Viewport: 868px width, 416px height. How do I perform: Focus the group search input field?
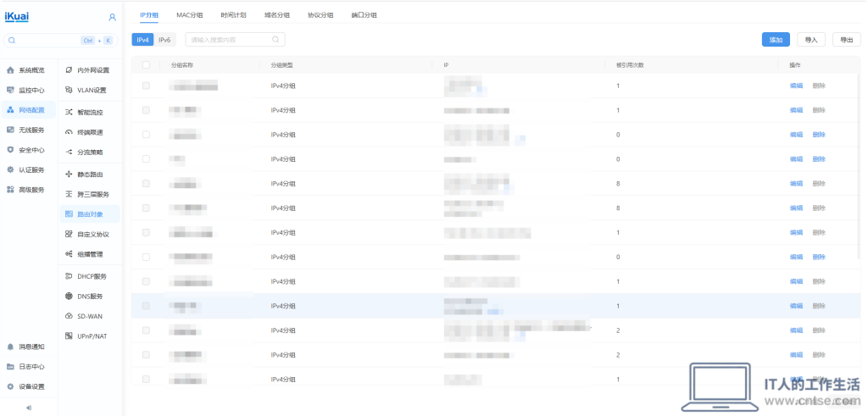(236, 39)
